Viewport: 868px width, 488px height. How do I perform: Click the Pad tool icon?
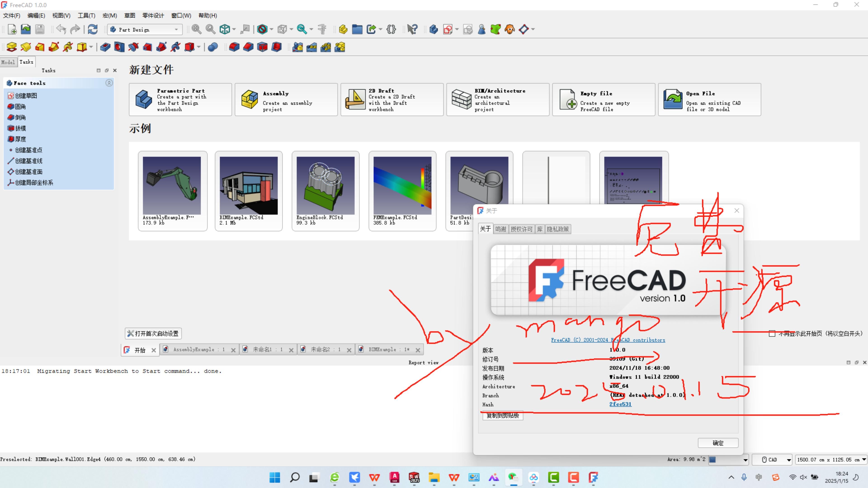[12, 47]
